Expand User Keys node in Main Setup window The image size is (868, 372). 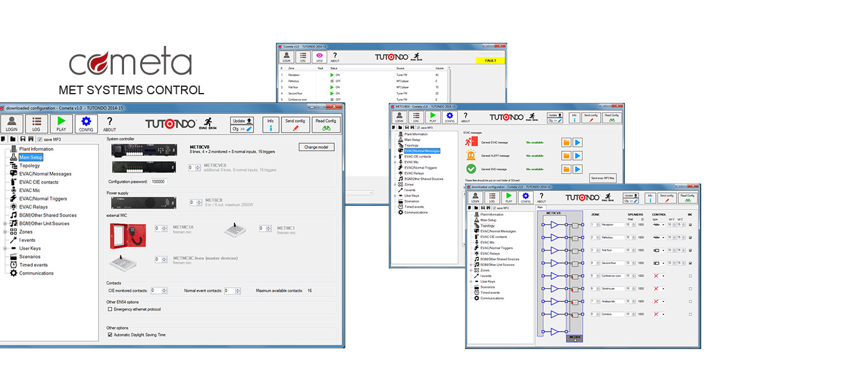point(5,249)
